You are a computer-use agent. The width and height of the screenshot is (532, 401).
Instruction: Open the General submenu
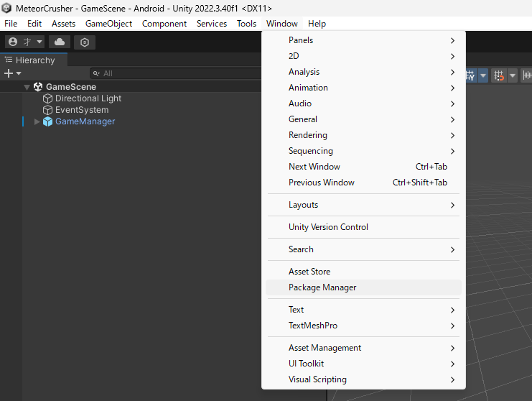pos(363,119)
